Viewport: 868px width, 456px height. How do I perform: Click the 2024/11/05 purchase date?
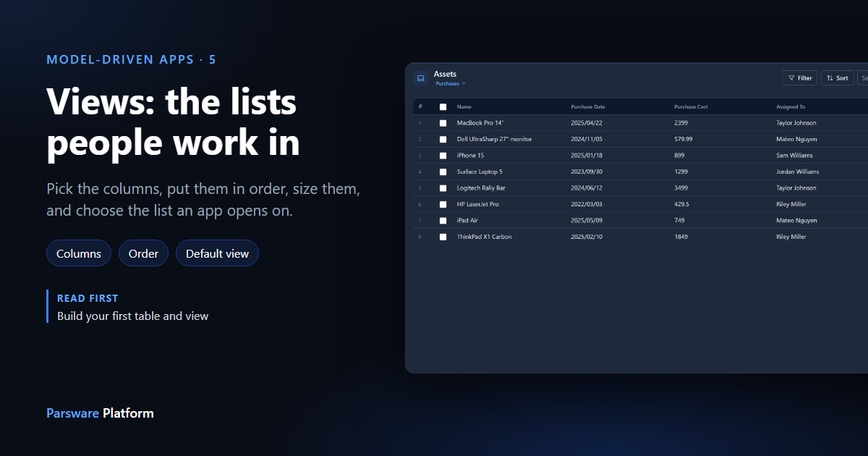click(x=587, y=139)
